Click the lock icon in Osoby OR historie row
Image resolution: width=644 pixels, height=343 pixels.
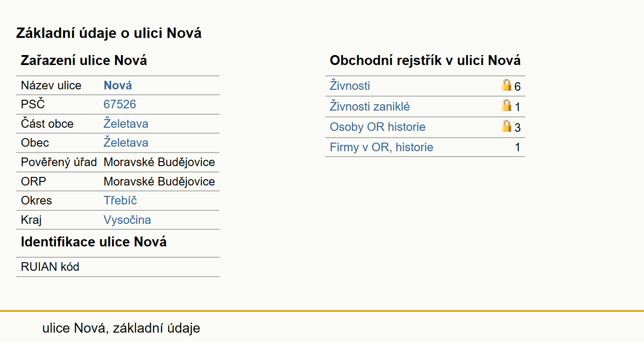pos(507,126)
